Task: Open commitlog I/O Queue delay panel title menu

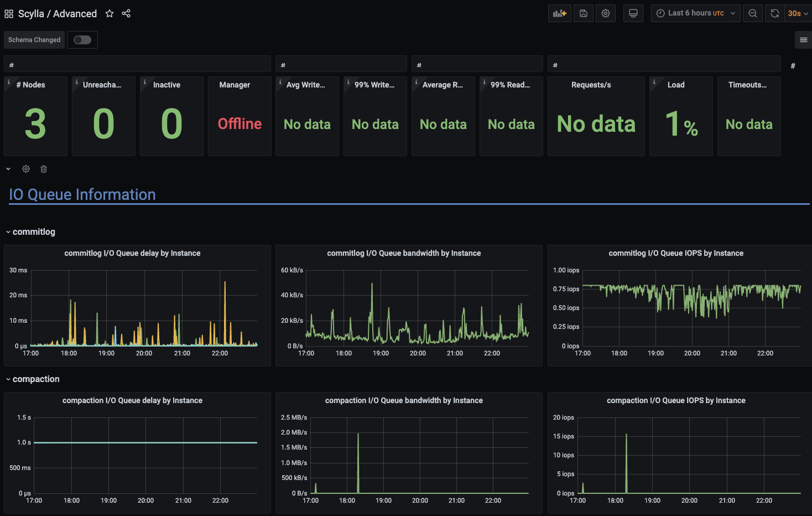Action: click(132, 253)
